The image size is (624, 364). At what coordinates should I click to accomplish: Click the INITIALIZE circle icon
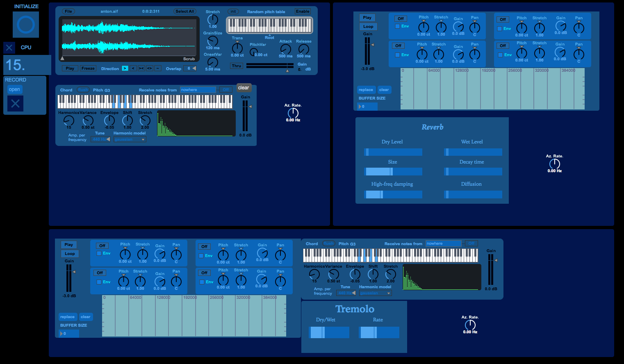(25, 25)
